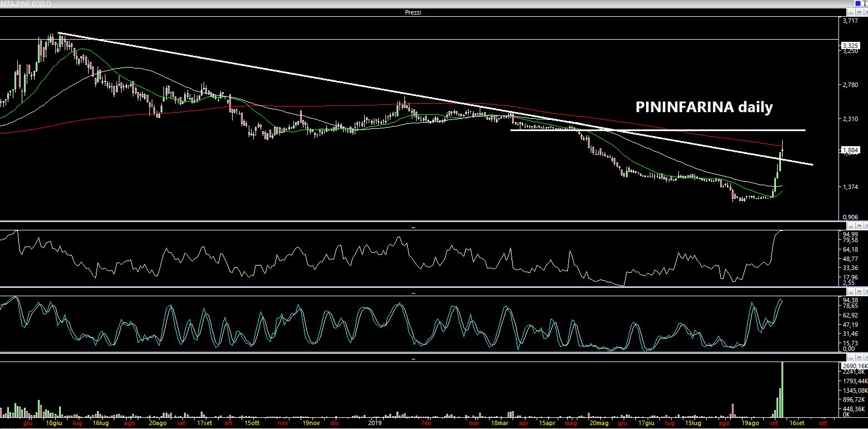Maximize the volume panel at the bottom
The image size is (868, 429).
859,358
